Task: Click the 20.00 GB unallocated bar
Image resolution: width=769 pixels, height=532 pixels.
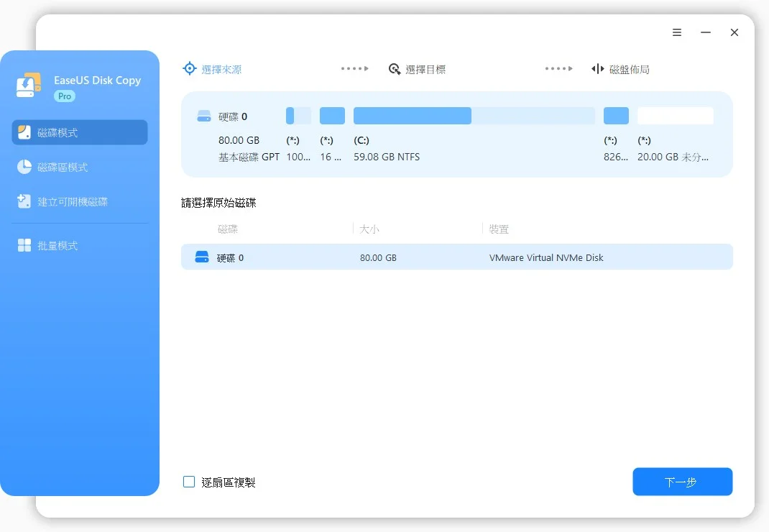Action: [676, 116]
